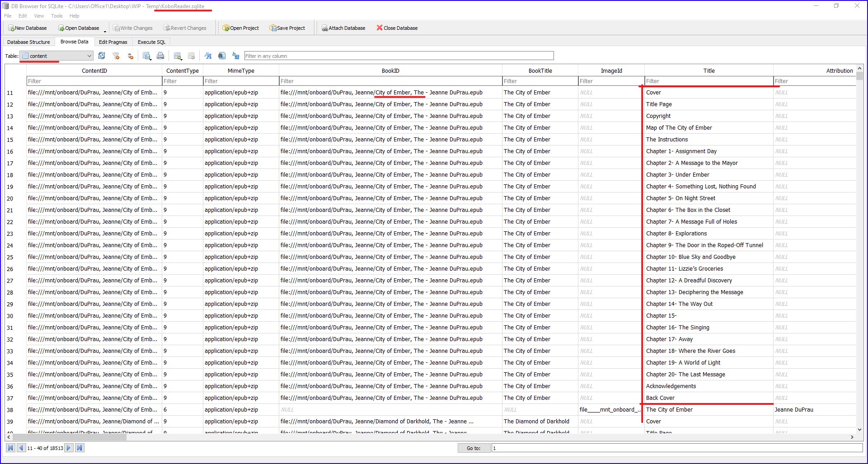Click the Go to button

coord(473,448)
